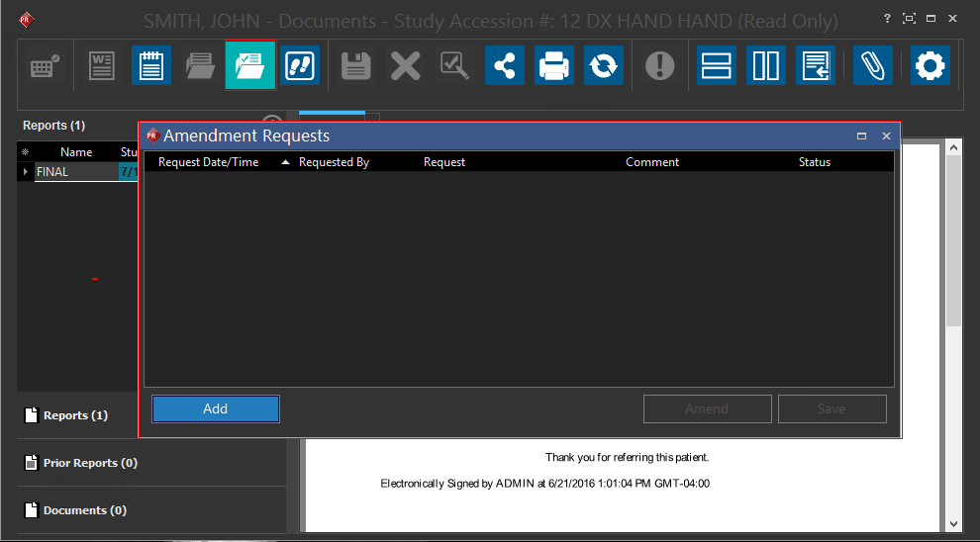Click the footsteps audit trail icon

300,66
